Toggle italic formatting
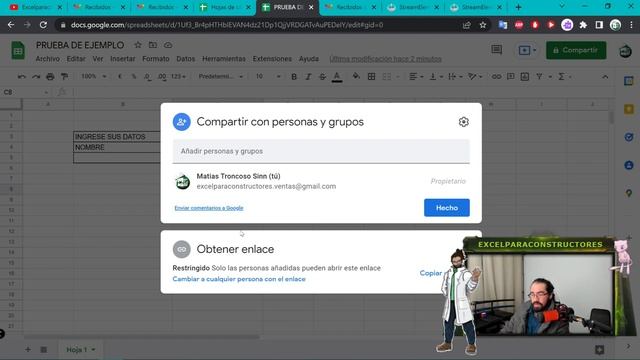 (x=308, y=76)
